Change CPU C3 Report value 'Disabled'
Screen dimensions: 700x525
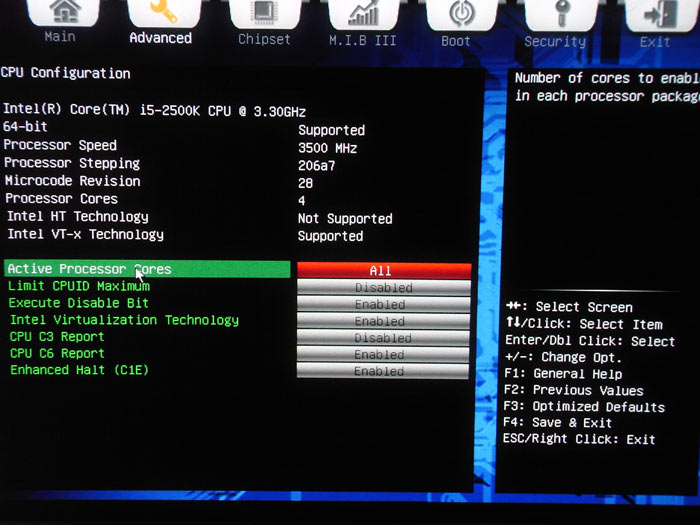click(x=383, y=338)
